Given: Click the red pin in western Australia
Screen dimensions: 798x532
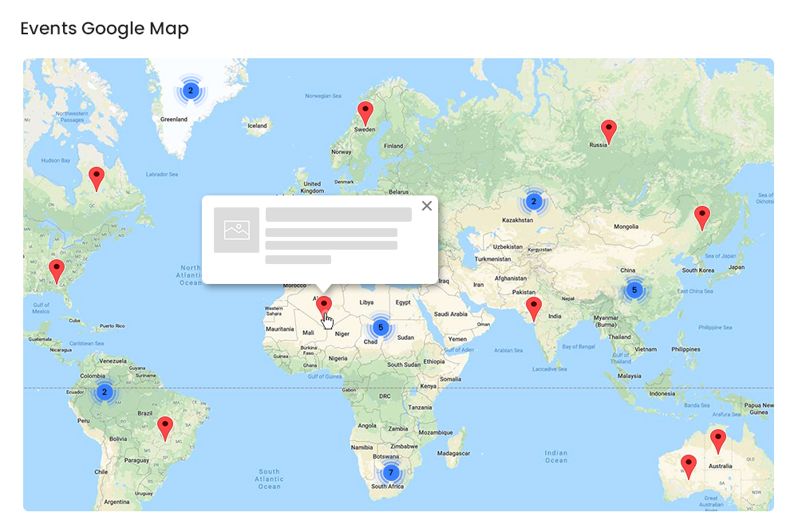Looking at the screenshot, I should click(687, 463).
